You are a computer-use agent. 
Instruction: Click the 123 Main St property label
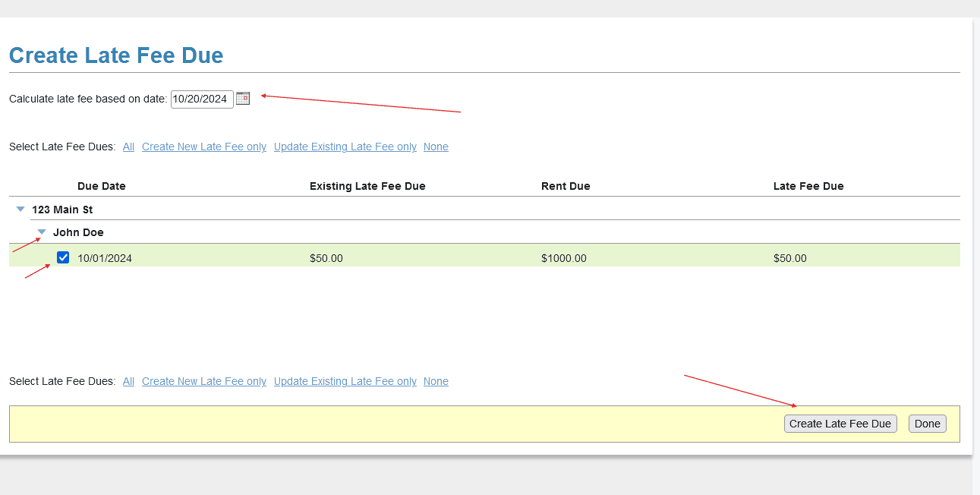coord(62,210)
